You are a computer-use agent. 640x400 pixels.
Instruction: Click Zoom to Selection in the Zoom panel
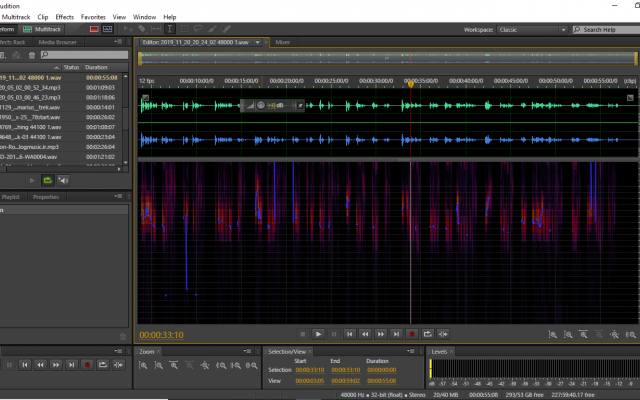coord(252,365)
